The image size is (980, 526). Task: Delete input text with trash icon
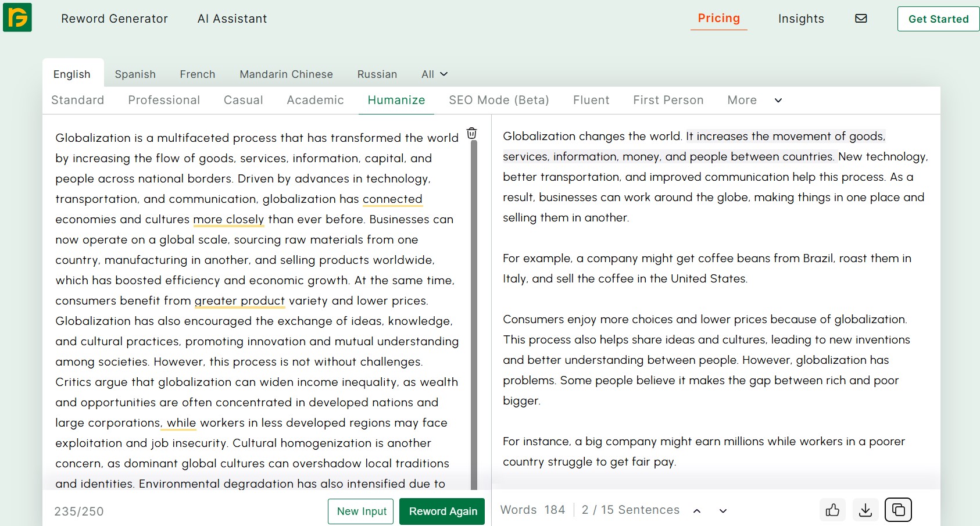(x=471, y=133)
